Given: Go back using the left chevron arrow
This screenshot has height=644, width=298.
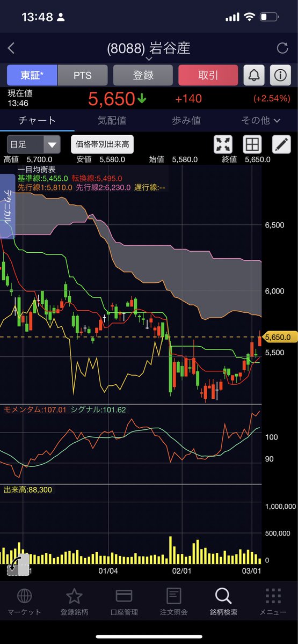Looking at the screenshot, I should (x=11, y=49).
